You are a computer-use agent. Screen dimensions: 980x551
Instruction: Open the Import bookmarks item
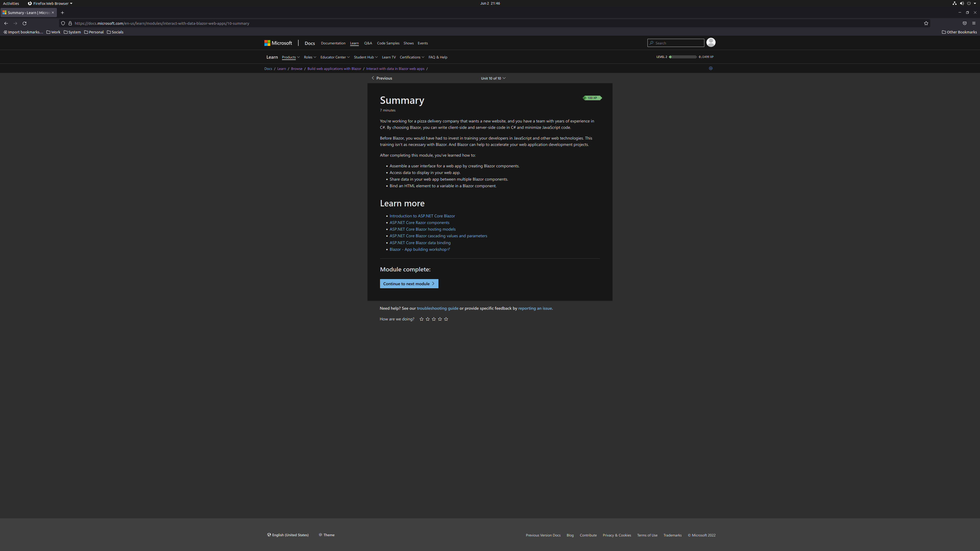pos(23,32)
